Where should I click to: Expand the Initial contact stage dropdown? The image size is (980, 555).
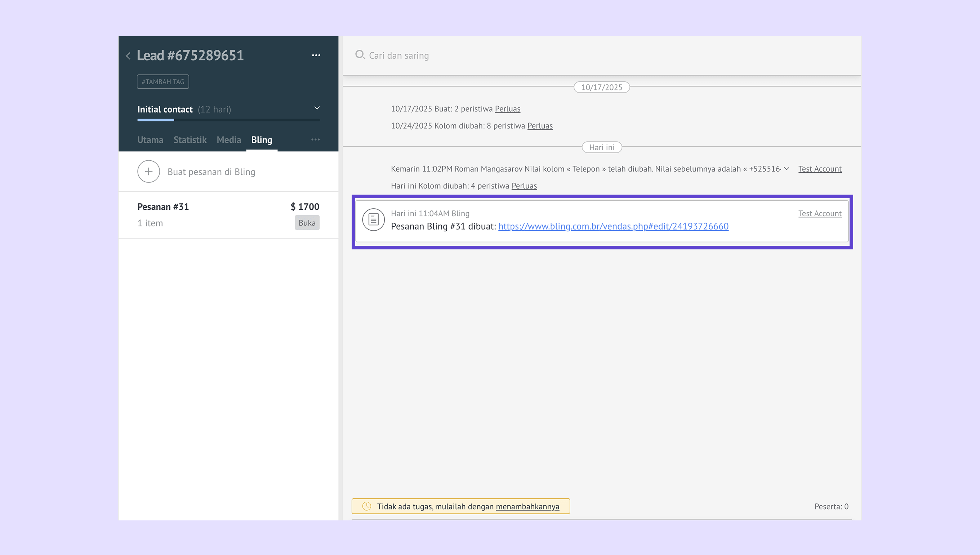(x=317, y=108)
